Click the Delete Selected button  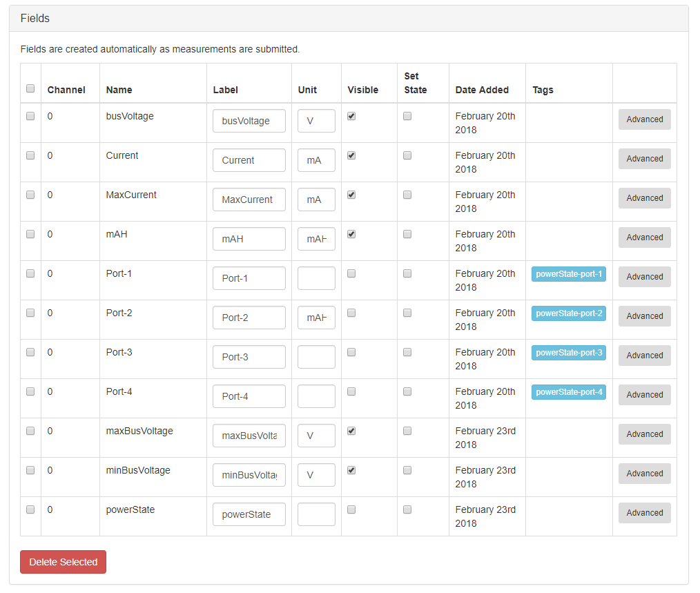click(63, 562)
